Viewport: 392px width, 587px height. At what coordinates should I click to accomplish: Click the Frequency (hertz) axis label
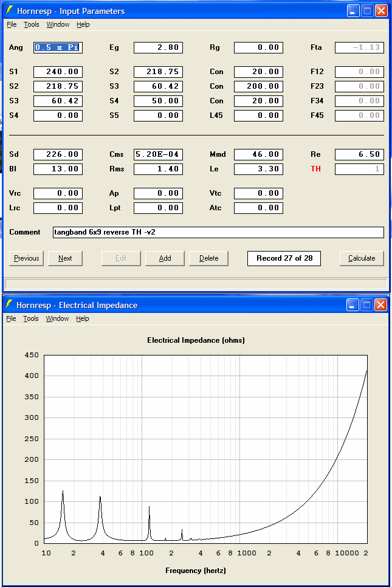196,571
